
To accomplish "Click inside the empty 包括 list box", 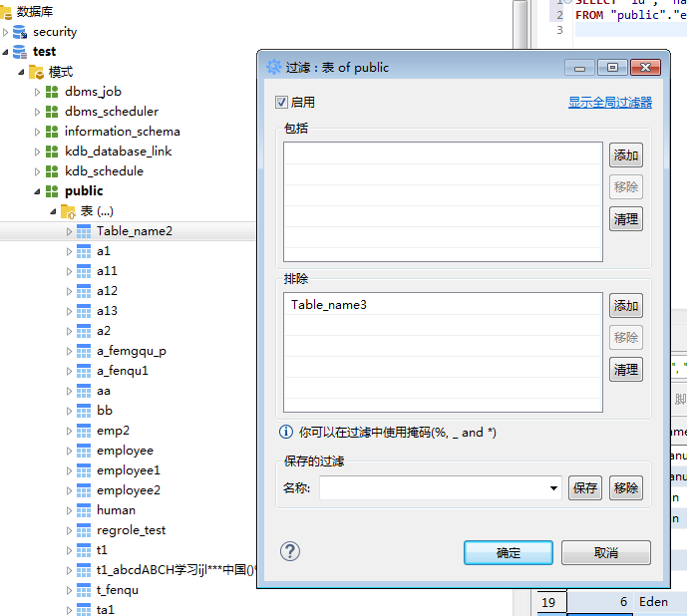I will tap(443, 201).
